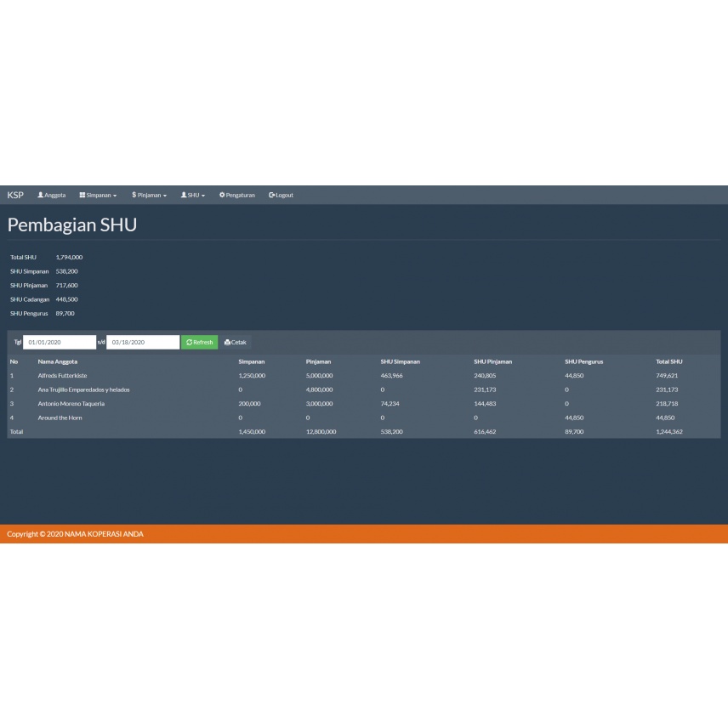728x728 pixels.
Task: Click the SHU Simpanan cell 74,234
Action: tap(390, 403)
